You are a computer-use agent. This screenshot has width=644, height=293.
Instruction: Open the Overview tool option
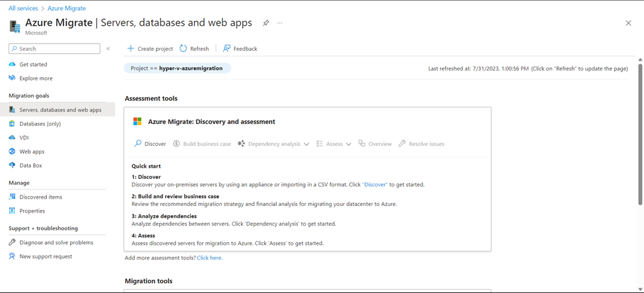click(375, 144)
